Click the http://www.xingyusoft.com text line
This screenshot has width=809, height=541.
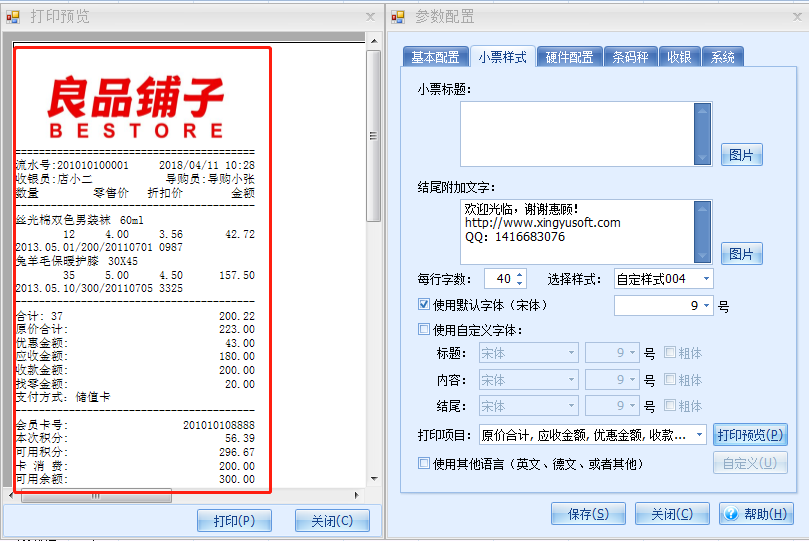pos(542,223)
